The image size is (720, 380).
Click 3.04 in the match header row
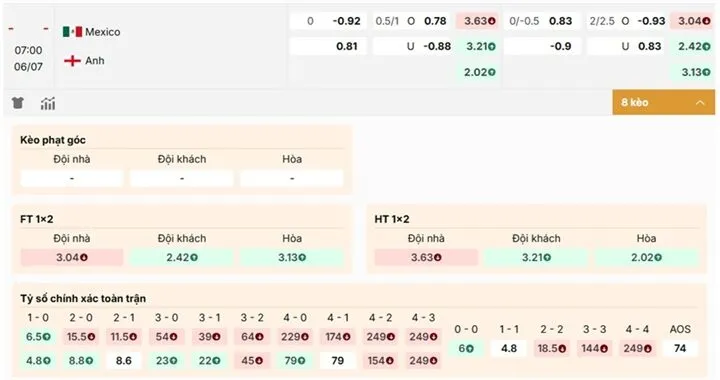click(x=692, y=21)
